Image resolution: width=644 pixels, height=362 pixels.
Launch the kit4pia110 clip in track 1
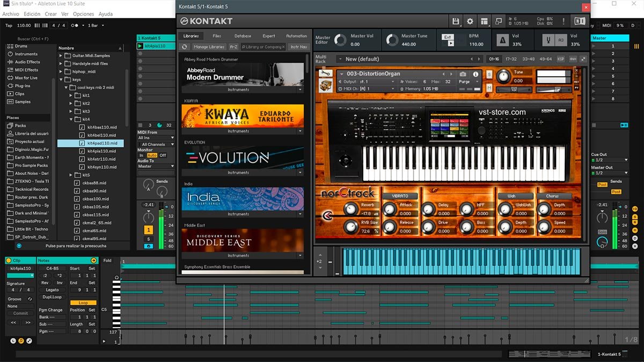coord(141,46)
